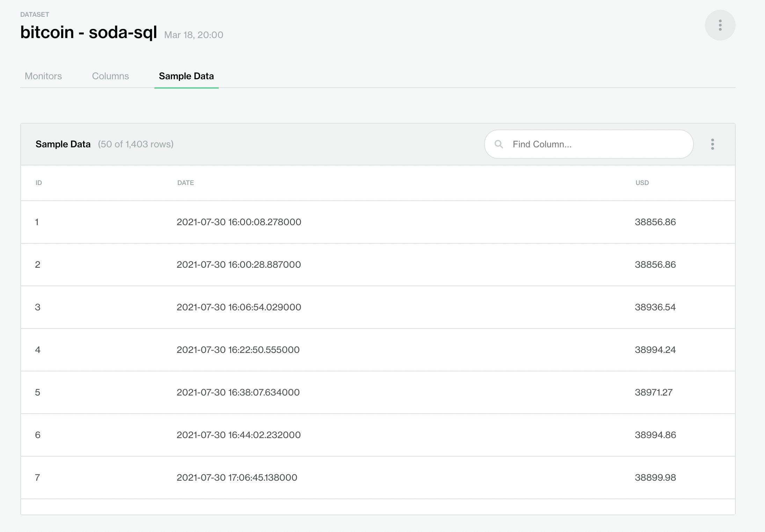Click the magnifier icon in the column search

pyautogui.click(x=499, y=144)
